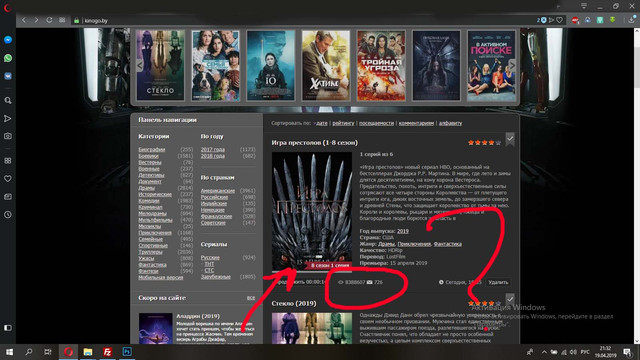Open 'все' link in Скоро на сайте

point(251,298)
